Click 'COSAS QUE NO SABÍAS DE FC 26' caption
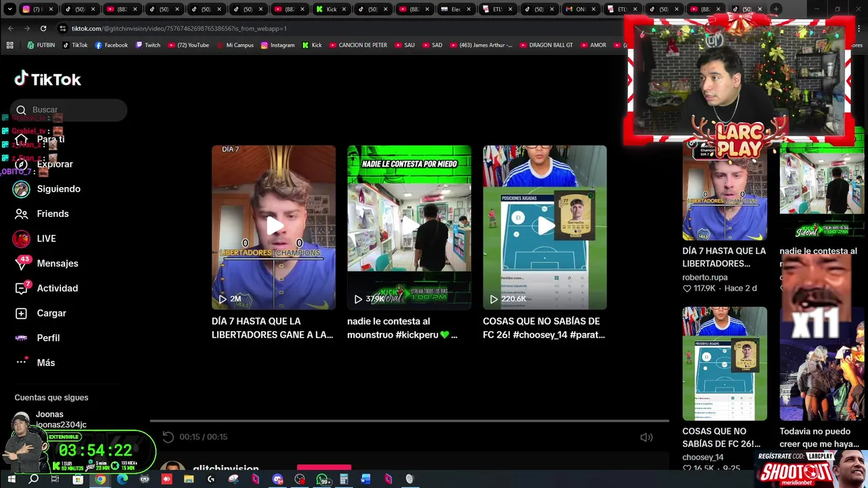The width and height of the screenshot is (868, 488). click(x=544, y=328)
